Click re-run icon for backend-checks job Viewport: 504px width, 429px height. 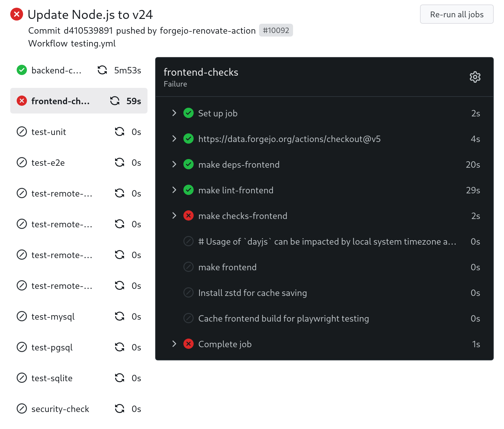point(102,70)
